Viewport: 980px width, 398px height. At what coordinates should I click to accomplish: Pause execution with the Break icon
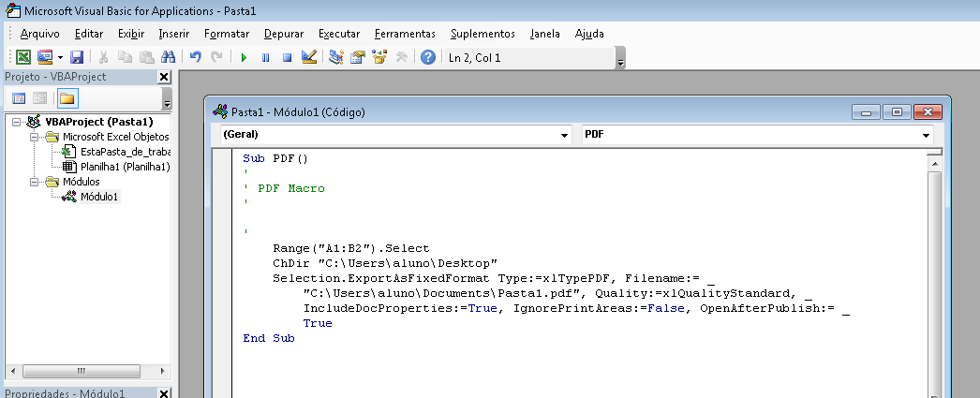coord(266,57)
